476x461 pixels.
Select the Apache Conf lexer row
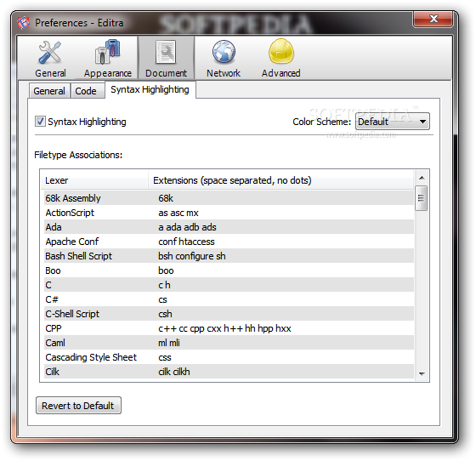click(x=229, y=242)
